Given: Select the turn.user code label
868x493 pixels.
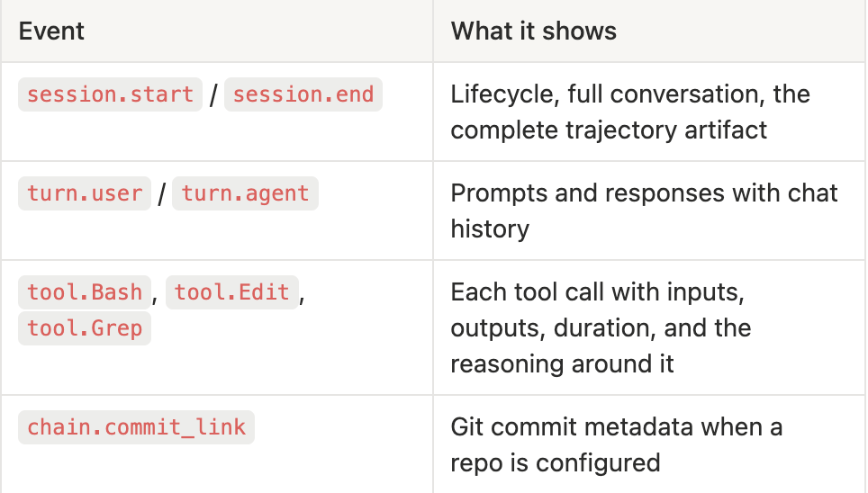Looking at the screenshot, I should click(x=85, y=193).
